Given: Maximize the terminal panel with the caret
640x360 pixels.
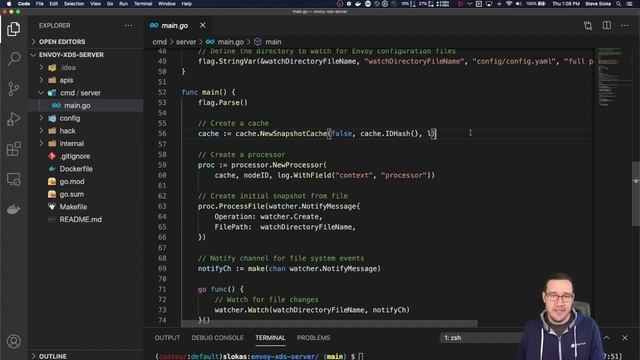Looking at the screenshot, I should (x=606, y=338).
